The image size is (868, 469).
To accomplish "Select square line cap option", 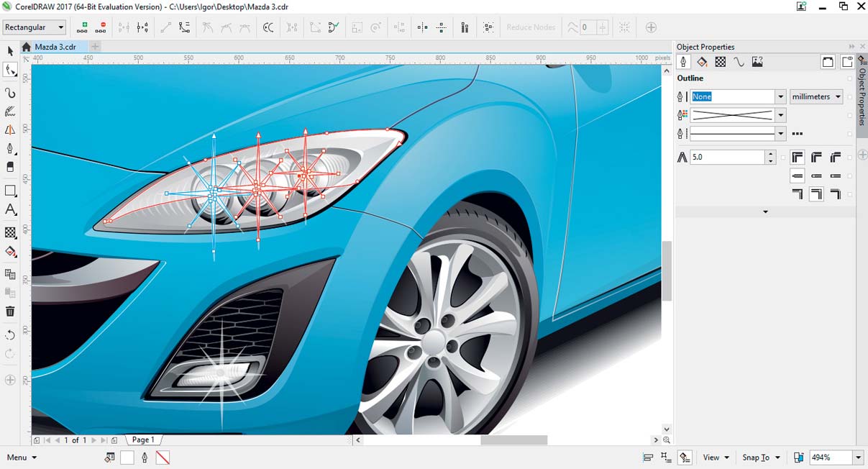I will click(798, 176).
